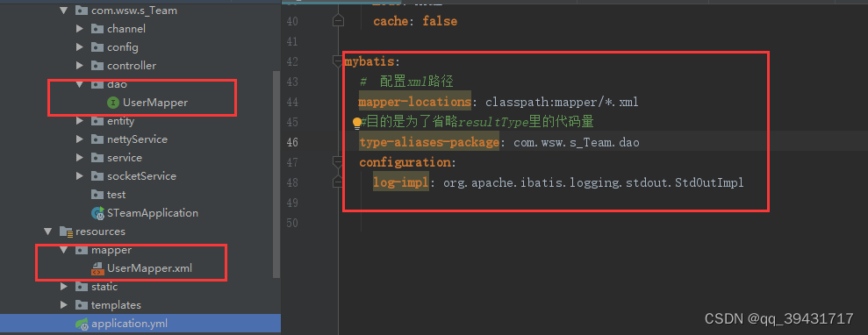The width and height of the screenshot is (868, 335).
Task: Click the 'org.apache.ibatis.logging.stdout.StdOutImpl' value
Action: (593, 182)
